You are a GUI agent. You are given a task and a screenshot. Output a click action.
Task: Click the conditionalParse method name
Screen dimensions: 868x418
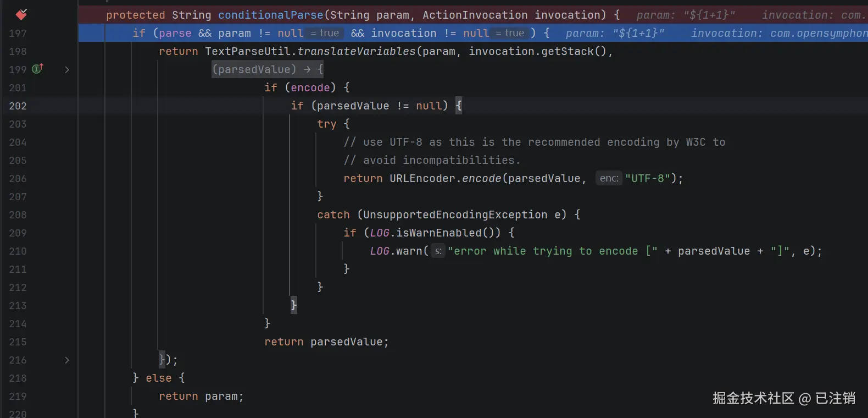271,15
